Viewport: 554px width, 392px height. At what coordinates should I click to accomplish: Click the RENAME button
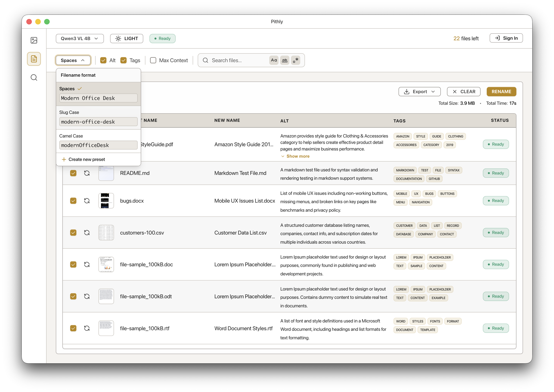501,91
